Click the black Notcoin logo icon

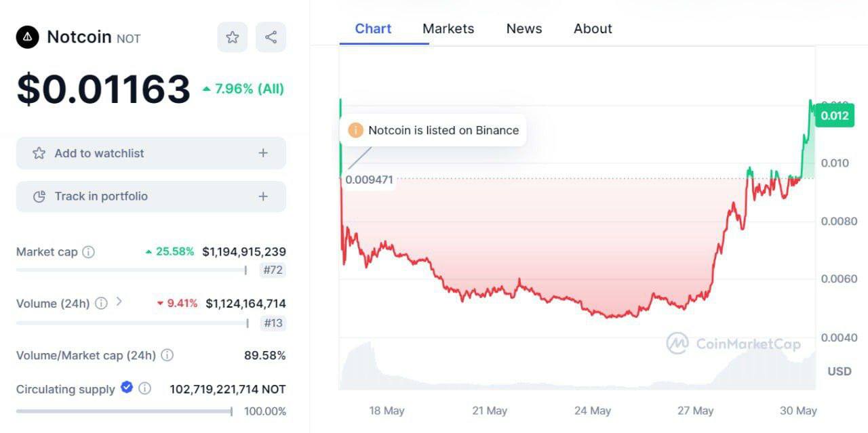tap(28, 37)
